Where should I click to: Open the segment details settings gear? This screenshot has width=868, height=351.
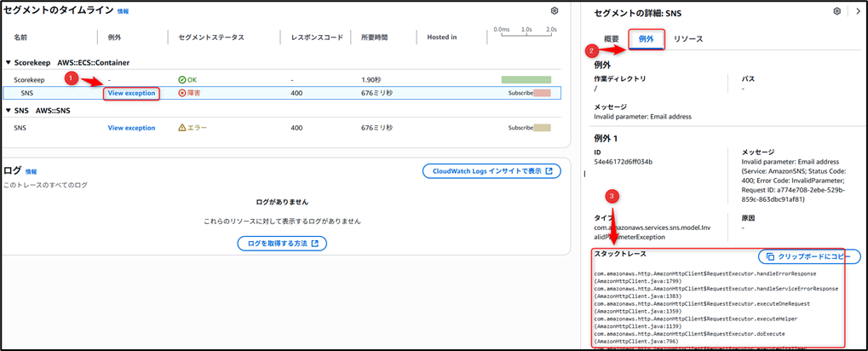point(836,11)
